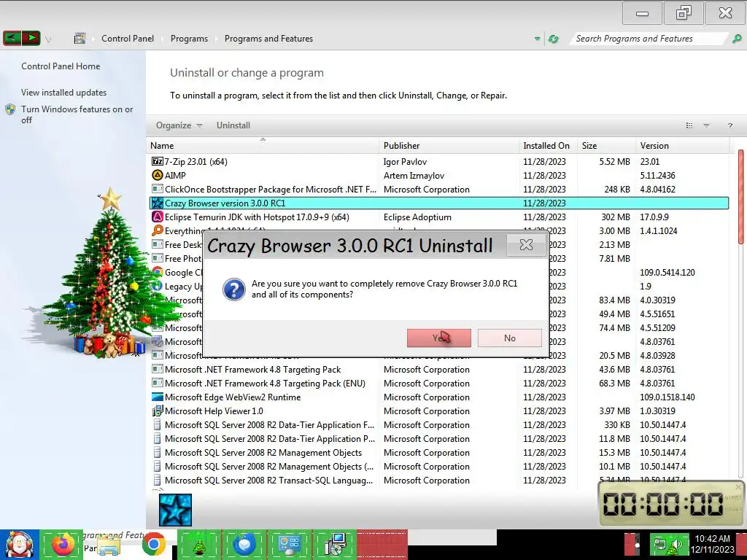Open Control Panel Home link
The image size is (747, 560).
coord(61,66)
